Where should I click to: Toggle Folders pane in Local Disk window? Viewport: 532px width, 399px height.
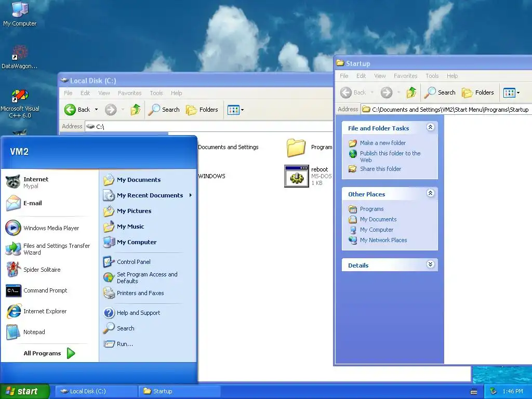click(x=202, y=110)
